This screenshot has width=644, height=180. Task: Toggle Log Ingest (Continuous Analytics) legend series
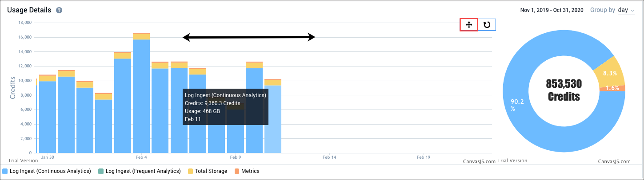(x=50, y=171)
